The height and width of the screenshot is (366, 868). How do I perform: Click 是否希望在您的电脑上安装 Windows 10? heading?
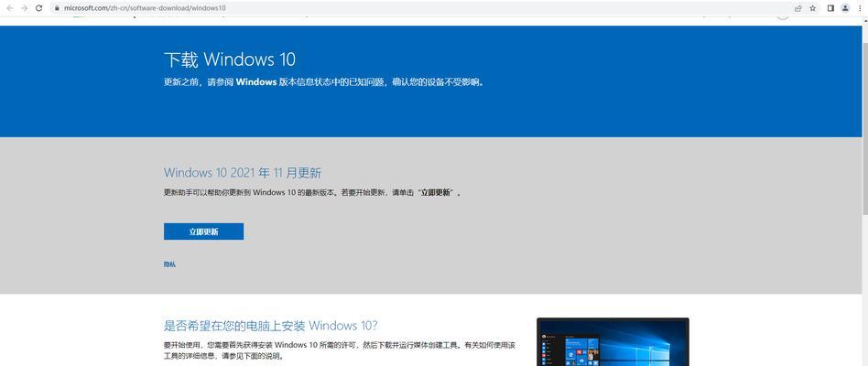click(x=271, y=325)
